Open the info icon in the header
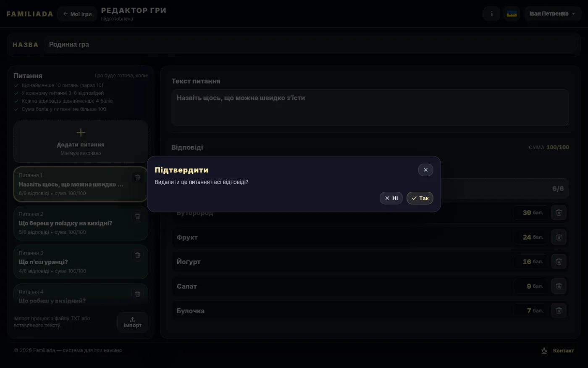 pos(492,14)
